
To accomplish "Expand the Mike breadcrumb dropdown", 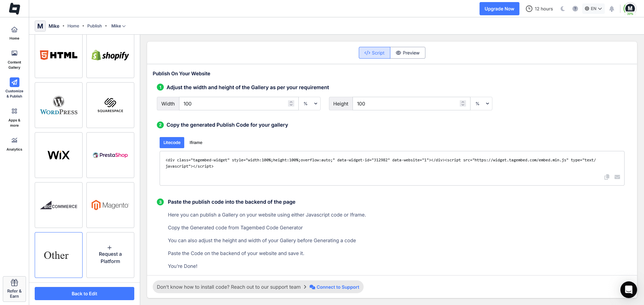I will (118, 26).
